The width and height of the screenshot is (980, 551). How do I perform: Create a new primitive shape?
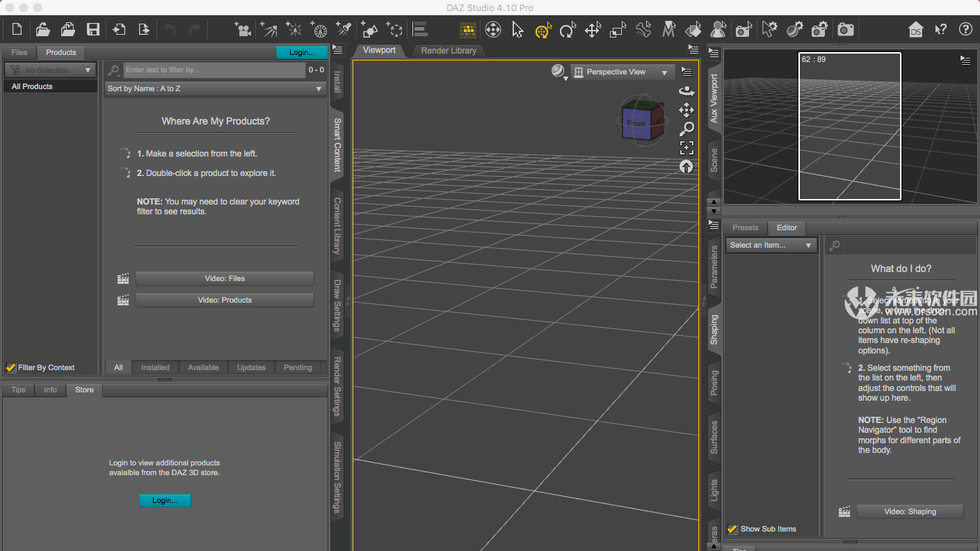[370, 29]
